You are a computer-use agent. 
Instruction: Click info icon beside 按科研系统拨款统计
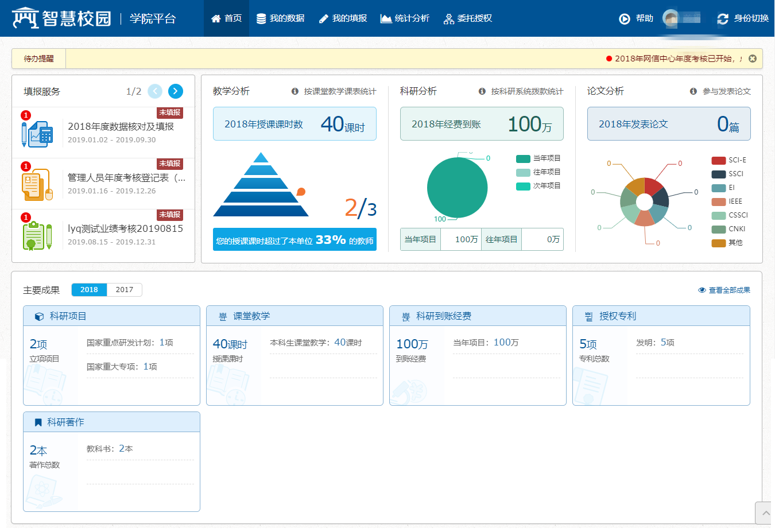pos(482,91)
